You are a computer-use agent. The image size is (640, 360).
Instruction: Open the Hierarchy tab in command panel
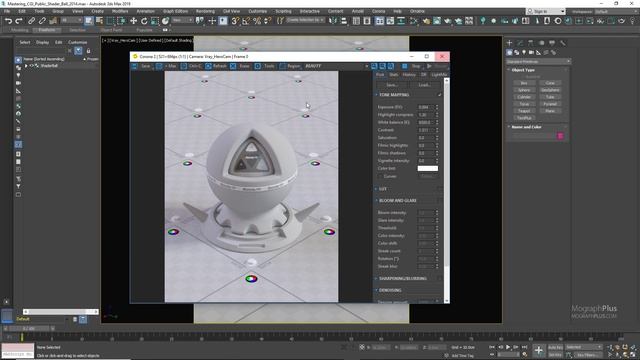pyautogui.click(x=531, y=42)
